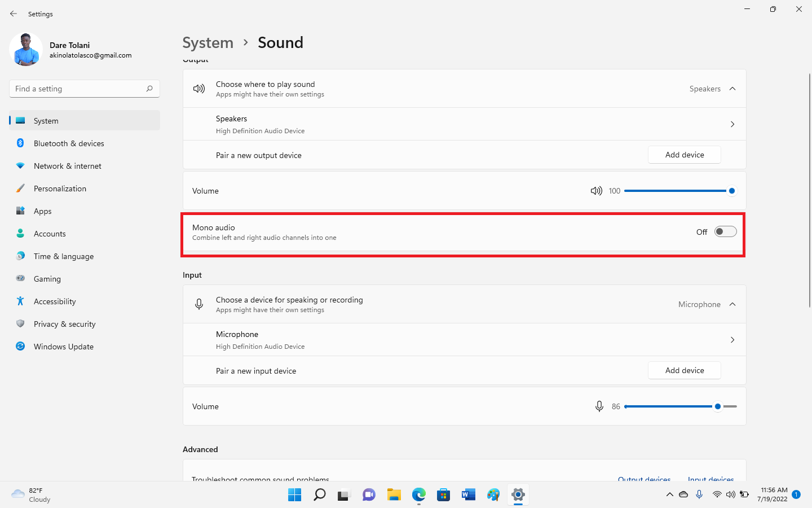This screenshot has width=812, height=508.
Task: Open the Windows Start menu
Action: pyautogui.click(x=294, y=495)
